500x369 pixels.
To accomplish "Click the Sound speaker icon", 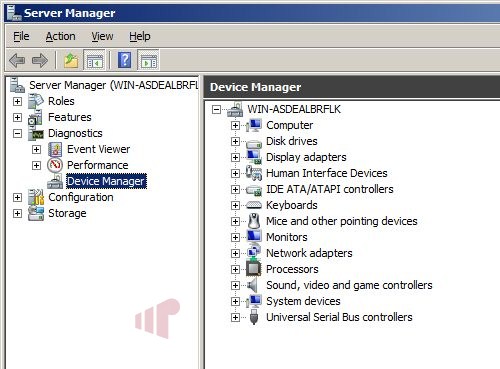I will tap(253, 285).
